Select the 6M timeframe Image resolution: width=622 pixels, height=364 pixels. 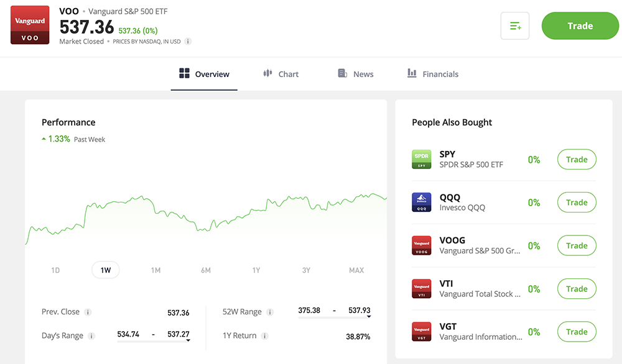206,270
